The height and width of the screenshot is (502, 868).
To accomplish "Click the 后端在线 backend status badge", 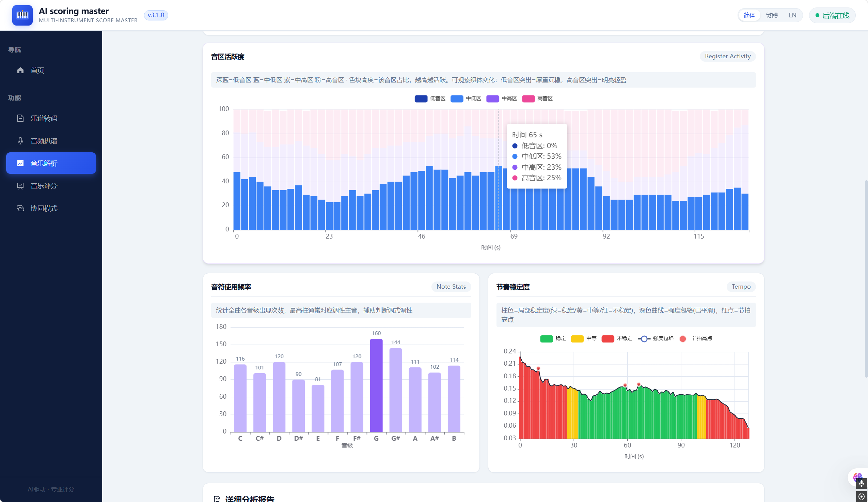I will point(832,16).
